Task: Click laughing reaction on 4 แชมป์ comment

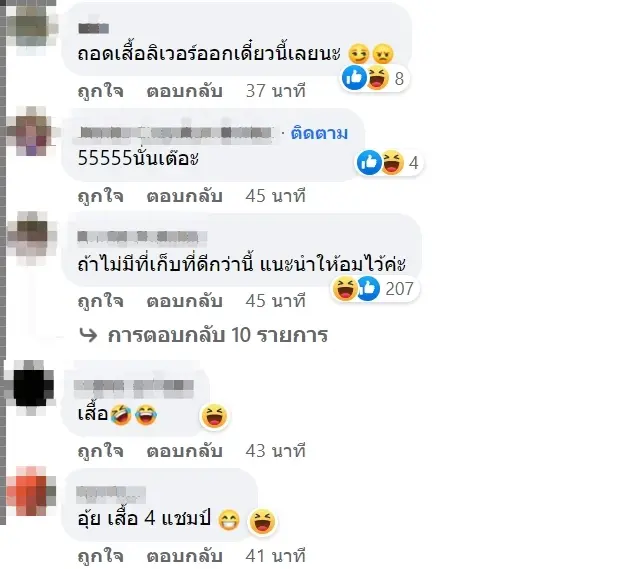Action: click(x=262, y=521)
